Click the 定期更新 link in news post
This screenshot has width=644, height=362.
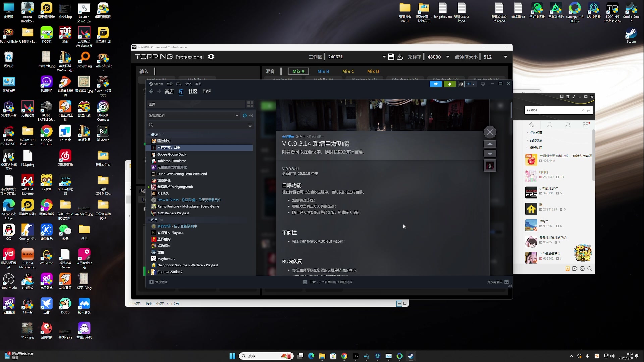pyautogui.click(x=288, y=137)
